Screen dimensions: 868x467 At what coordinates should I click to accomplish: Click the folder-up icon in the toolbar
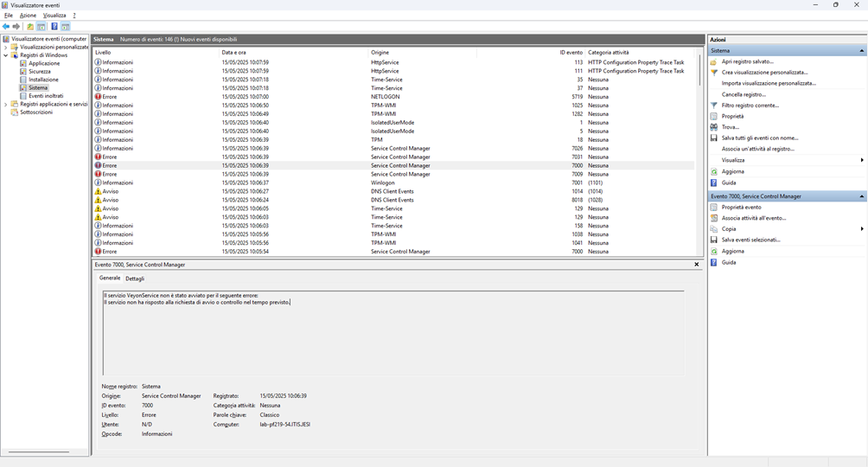30,27
